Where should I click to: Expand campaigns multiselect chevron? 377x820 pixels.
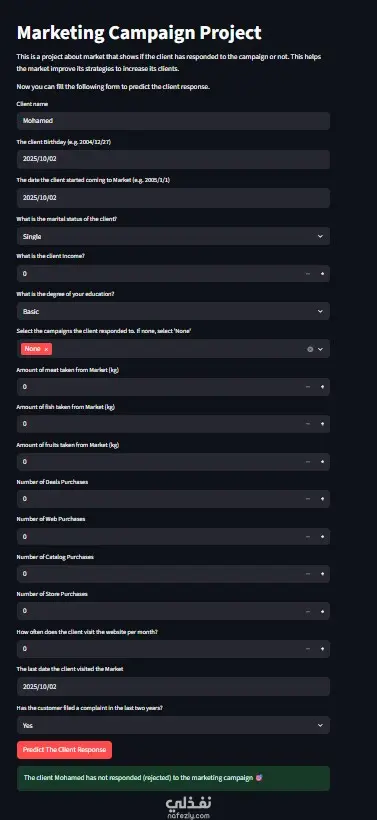[321, 349]
